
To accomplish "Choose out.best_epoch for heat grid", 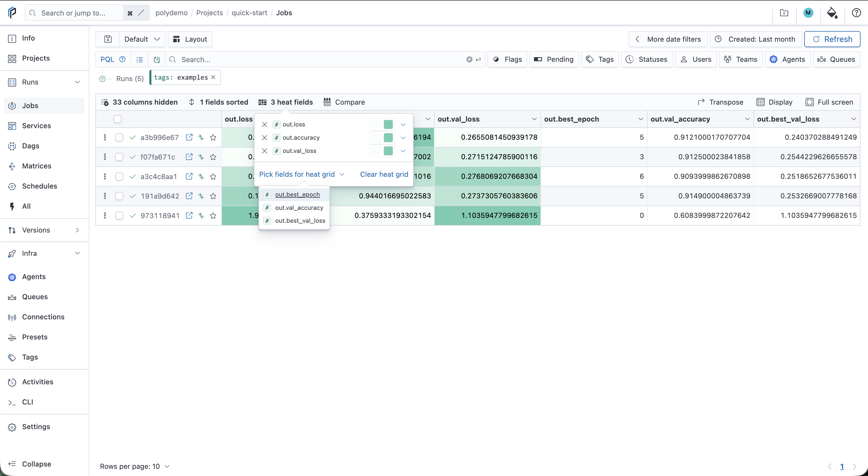I will click(x=294, y=195).
